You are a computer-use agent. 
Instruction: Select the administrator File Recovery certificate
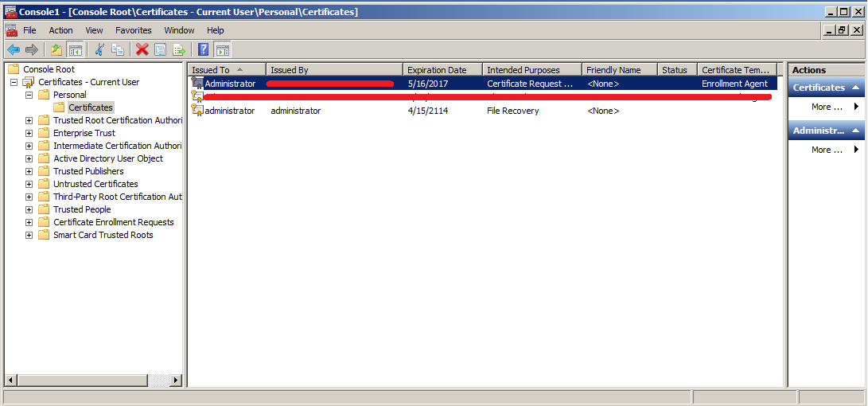coord(230,111)
